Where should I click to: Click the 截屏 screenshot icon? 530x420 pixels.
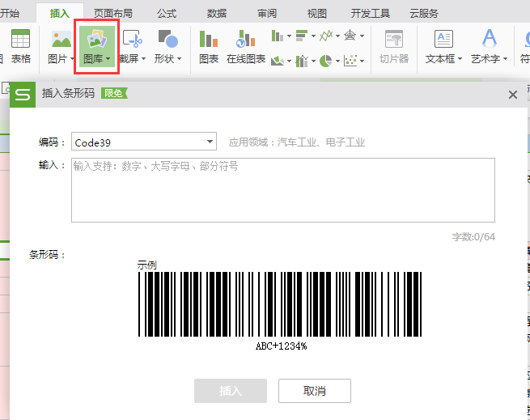coord(132,40)
